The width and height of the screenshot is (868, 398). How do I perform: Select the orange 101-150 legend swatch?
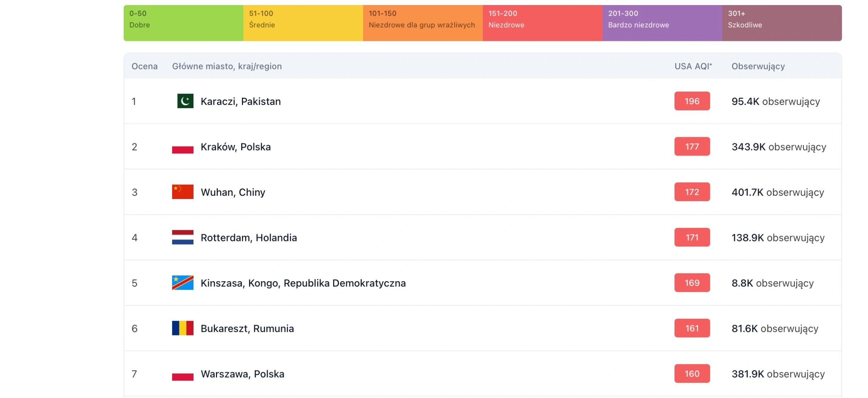tap(423, 23)
